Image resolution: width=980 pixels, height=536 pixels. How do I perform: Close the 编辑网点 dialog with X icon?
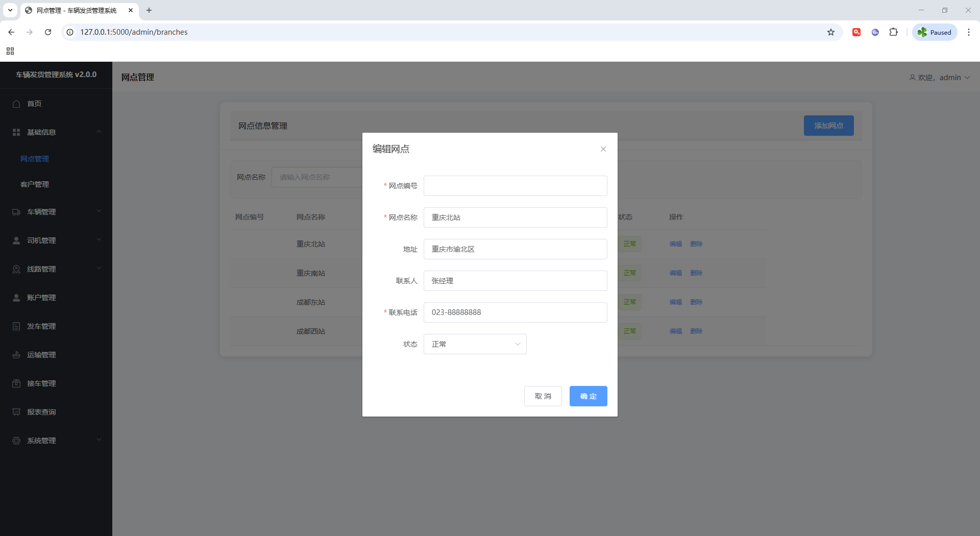603,149
